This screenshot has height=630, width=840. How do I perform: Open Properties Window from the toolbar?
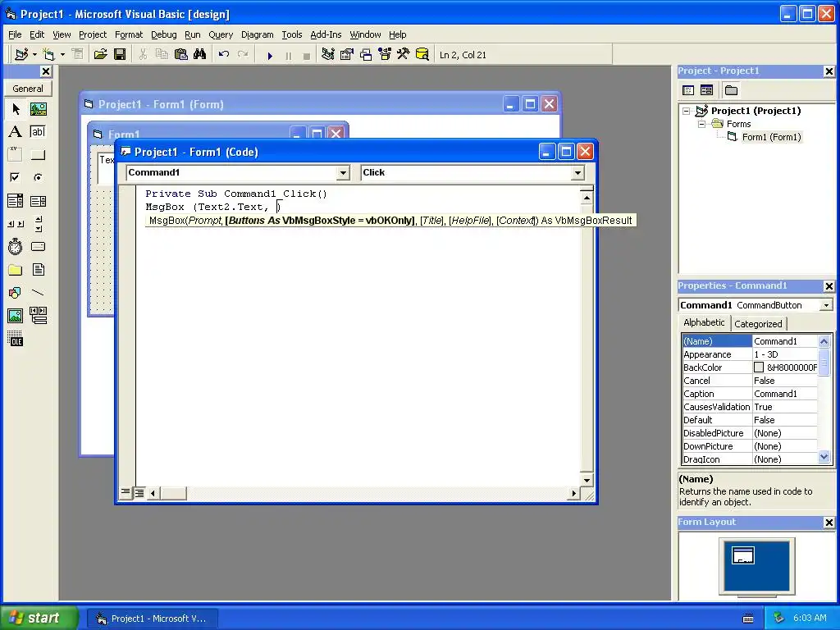(347, 55)
